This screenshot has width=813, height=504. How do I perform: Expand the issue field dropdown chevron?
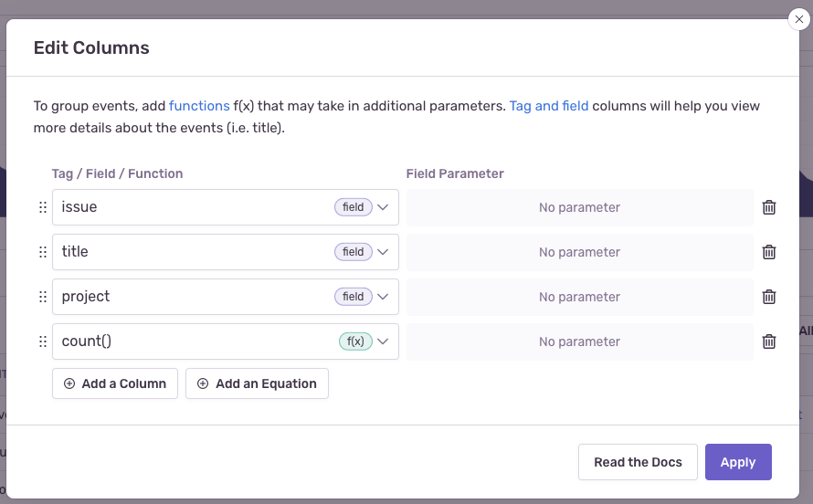coord(384,207)
